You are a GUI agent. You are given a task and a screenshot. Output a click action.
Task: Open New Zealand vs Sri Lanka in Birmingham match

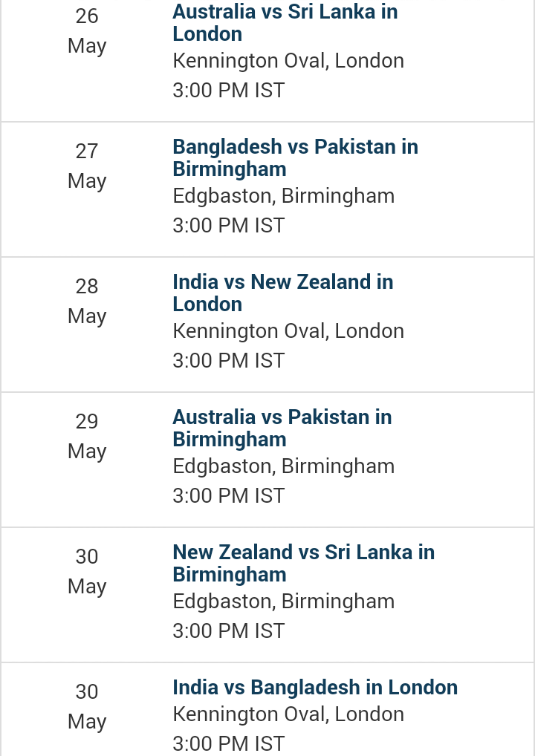(x=303, y=563)
